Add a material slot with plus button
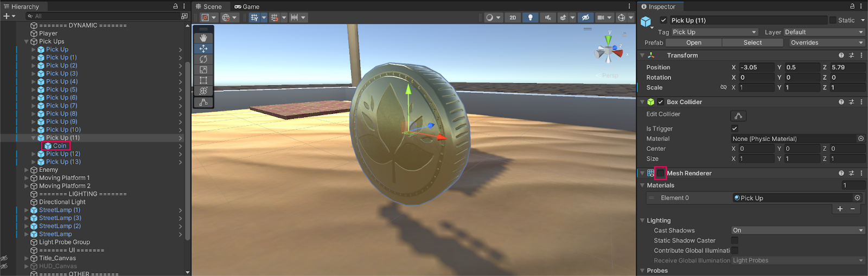The width and height of the screenshot is (868, 276). click(x=840, y=209)
